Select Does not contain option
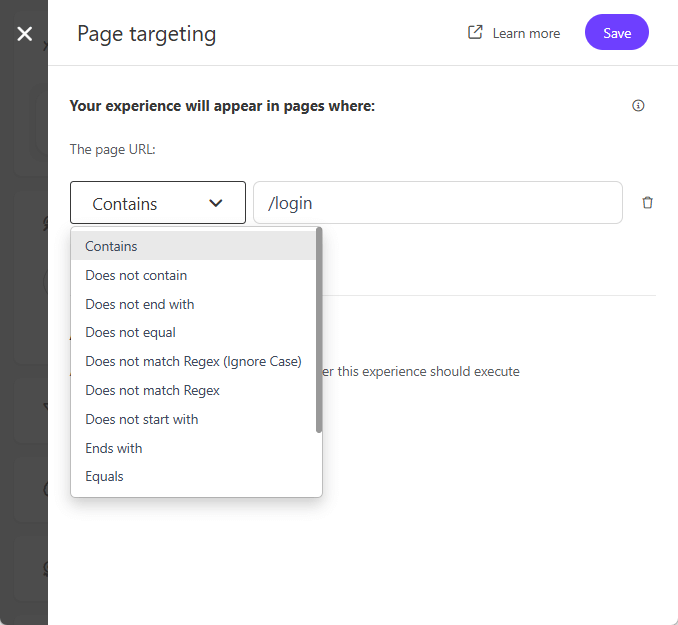Screen dimensions: 678x625 point(193,275)
